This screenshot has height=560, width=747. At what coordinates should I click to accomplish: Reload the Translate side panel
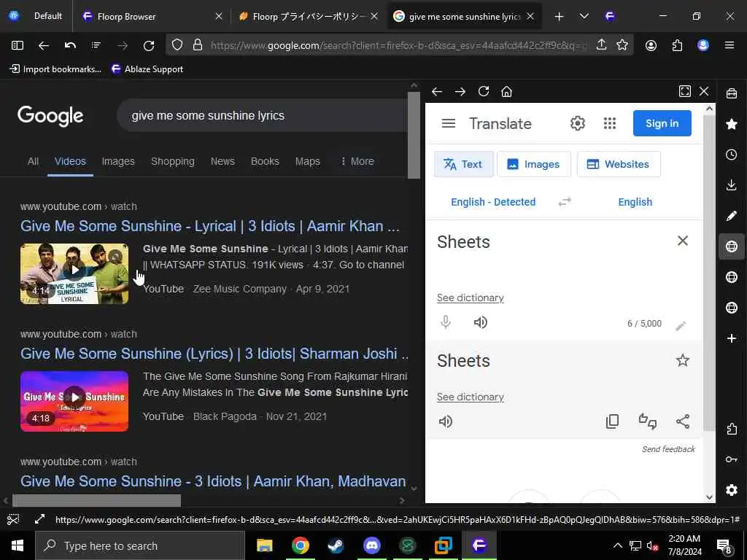484,91
